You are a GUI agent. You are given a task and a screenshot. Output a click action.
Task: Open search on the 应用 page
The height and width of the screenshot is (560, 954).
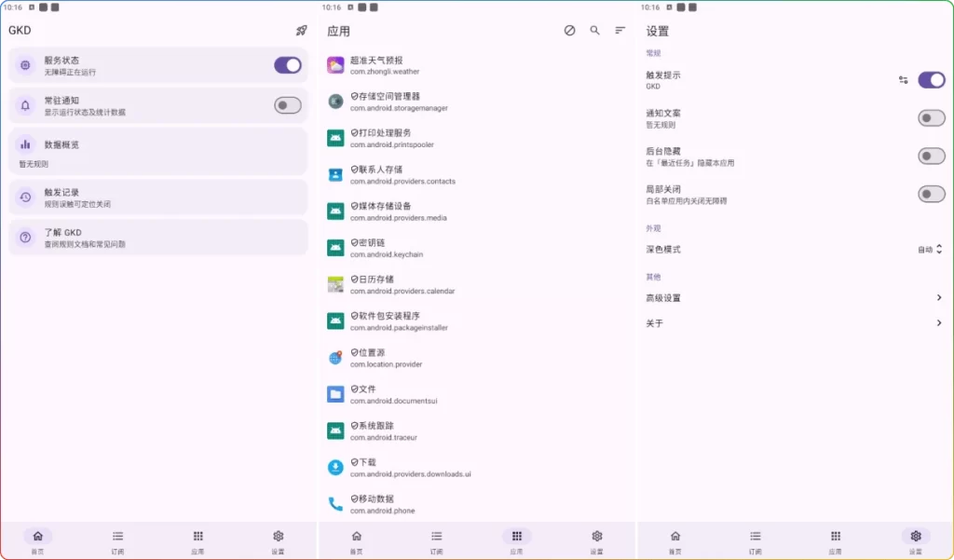coord(594,30)
